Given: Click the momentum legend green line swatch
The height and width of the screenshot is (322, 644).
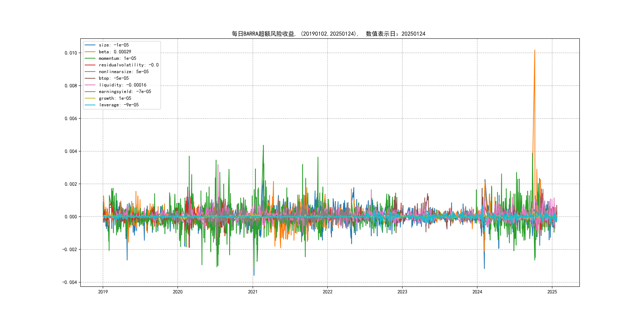Looking at the screenshot, I should 90,58.
